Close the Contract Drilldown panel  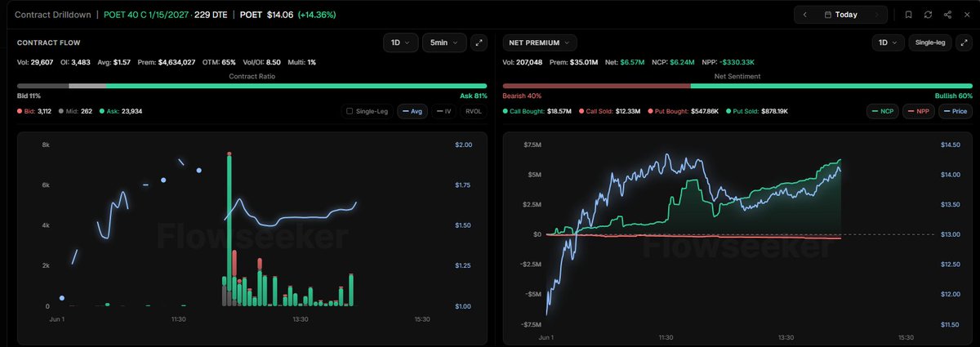coord(967,15)
